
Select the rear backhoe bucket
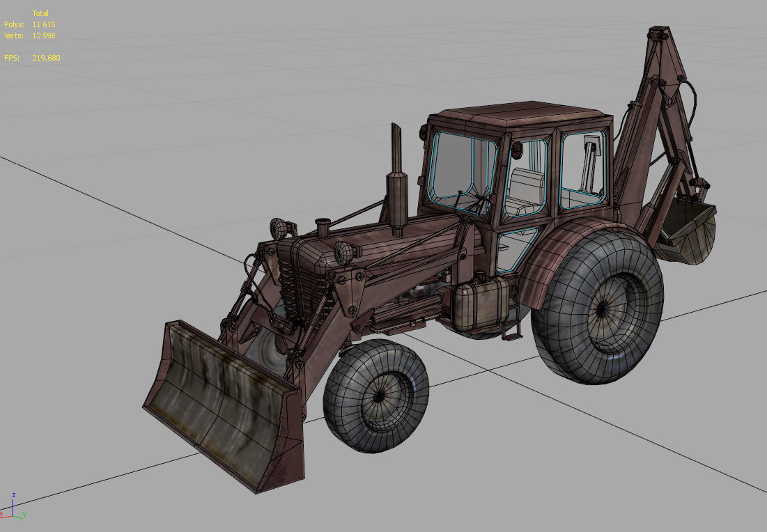[685, 232]
